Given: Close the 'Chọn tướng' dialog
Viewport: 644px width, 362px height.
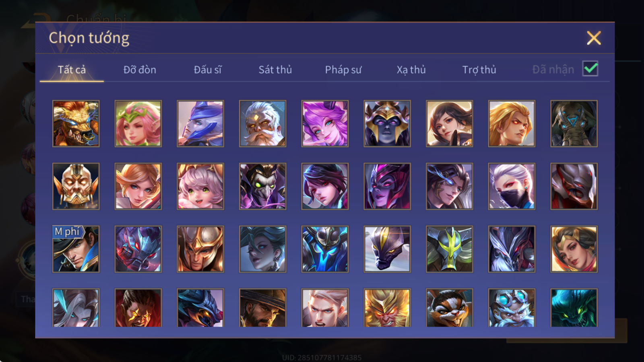Looking at the screenshot, I should [x=594, y=38].
